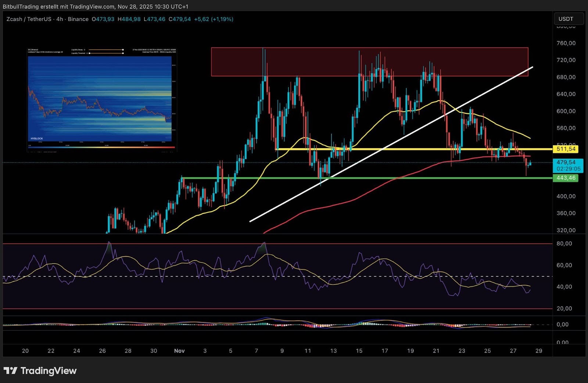The image size is (588, 383).
Task: Click the HYBLOCK logo in heatmap
Action: click(37, 139)
